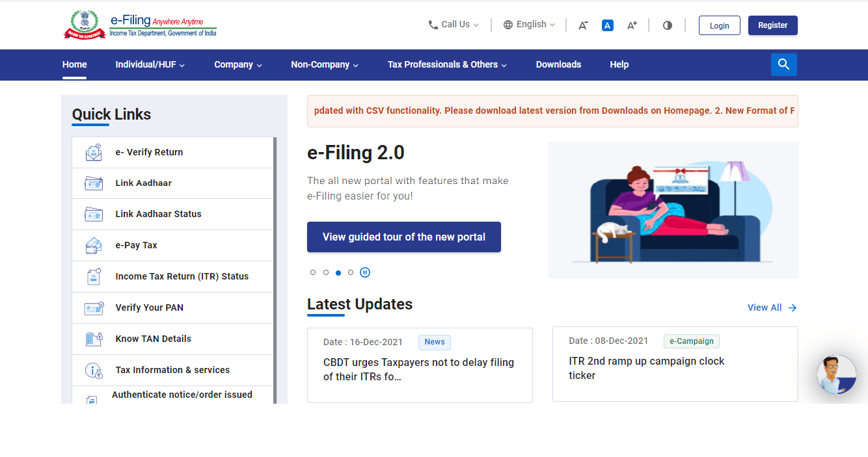Click the Date : 16-Dec-2021 text
This screenshot has height=457, width=868.
[363, 342]
